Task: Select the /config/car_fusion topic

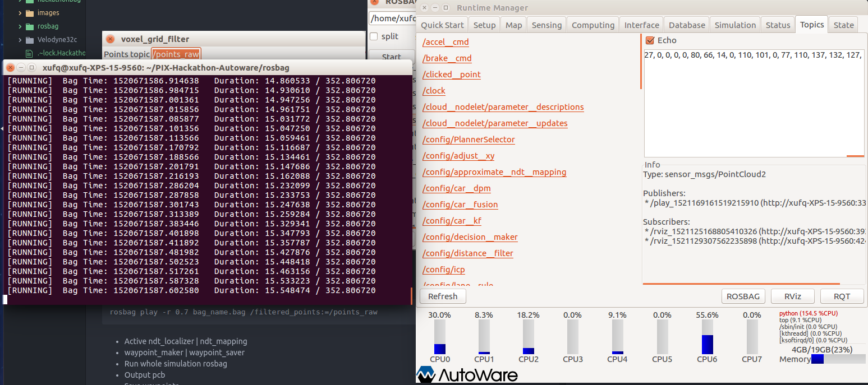Action: point(460,205)
